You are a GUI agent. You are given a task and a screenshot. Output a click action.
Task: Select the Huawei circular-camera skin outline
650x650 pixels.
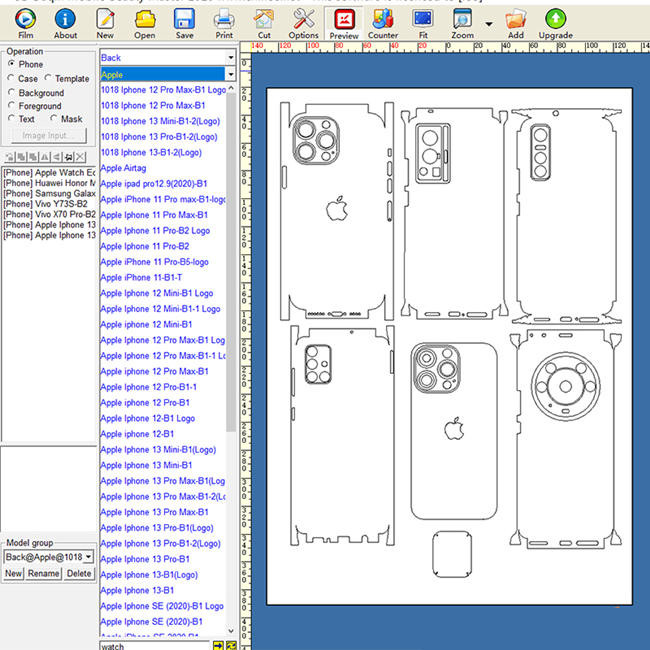tap(565, 439)
